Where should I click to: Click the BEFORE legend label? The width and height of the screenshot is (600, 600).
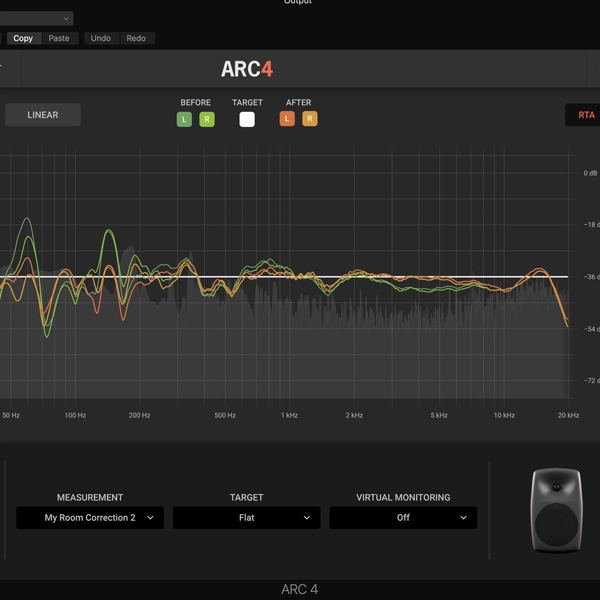196,103
